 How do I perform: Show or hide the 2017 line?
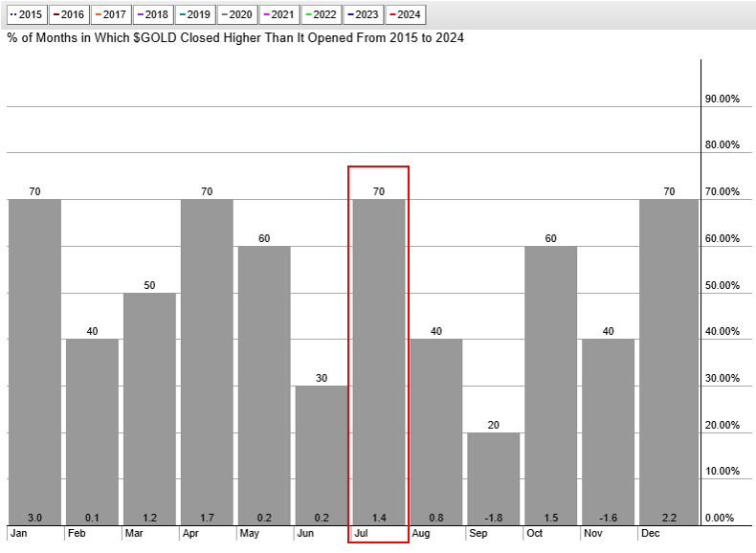click(110, 15)
